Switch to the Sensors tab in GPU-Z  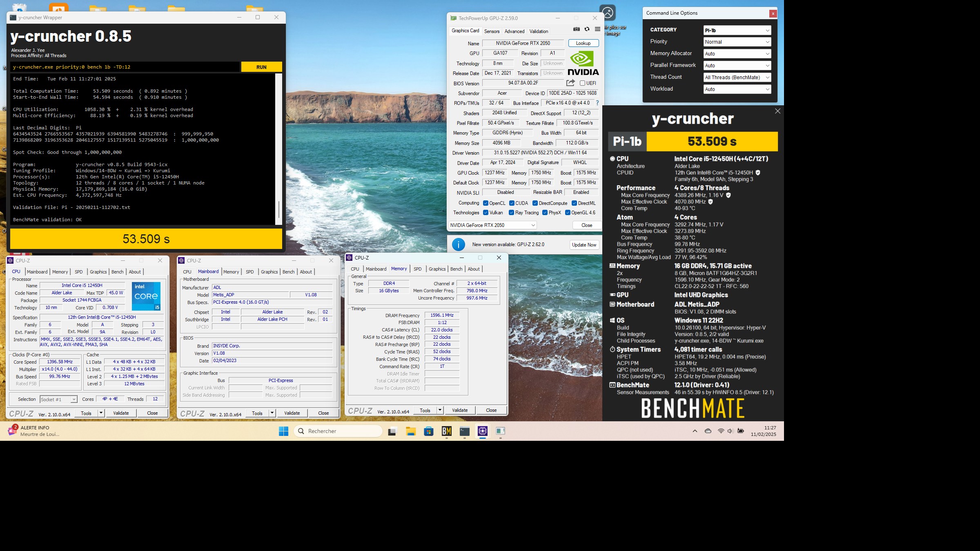click(492, 31)
